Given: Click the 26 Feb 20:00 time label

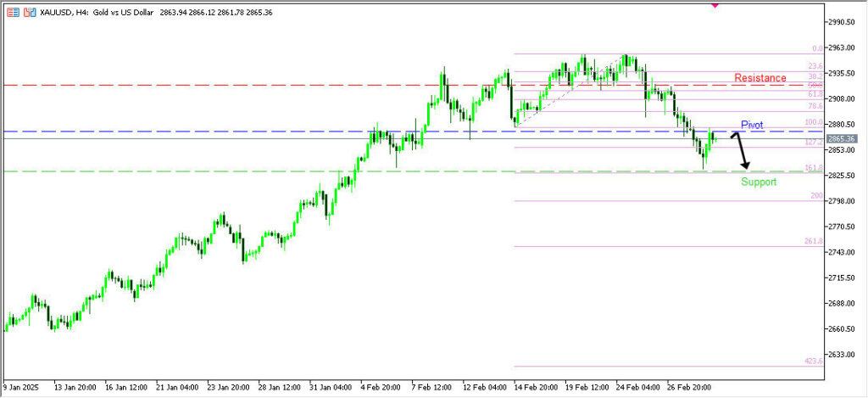Looking at the screenshot, I should click(x=690, y=387).
